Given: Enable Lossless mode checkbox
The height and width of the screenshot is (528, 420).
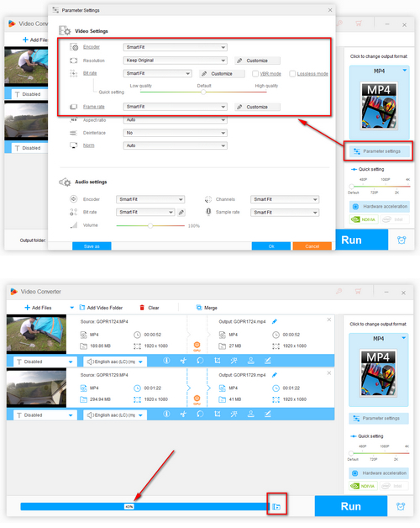Looking at the screenshot, I should coord(292,73).
